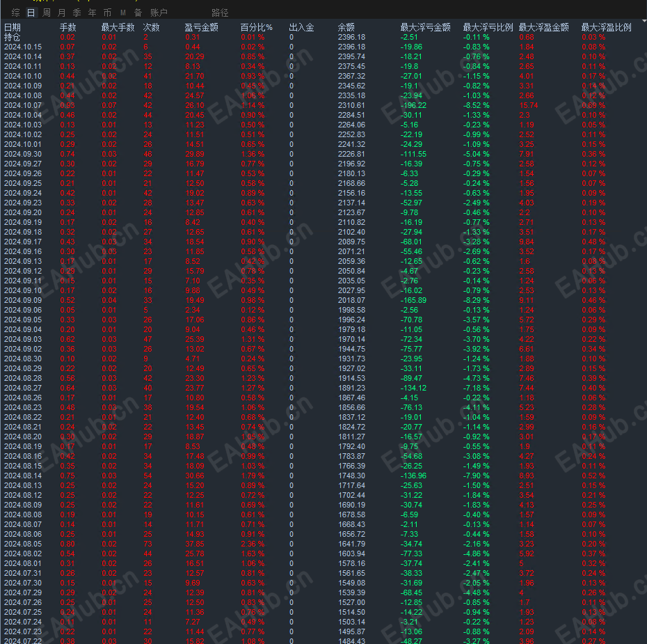Select the 账户 account tab
647x644 pixels.
(159, 13)
